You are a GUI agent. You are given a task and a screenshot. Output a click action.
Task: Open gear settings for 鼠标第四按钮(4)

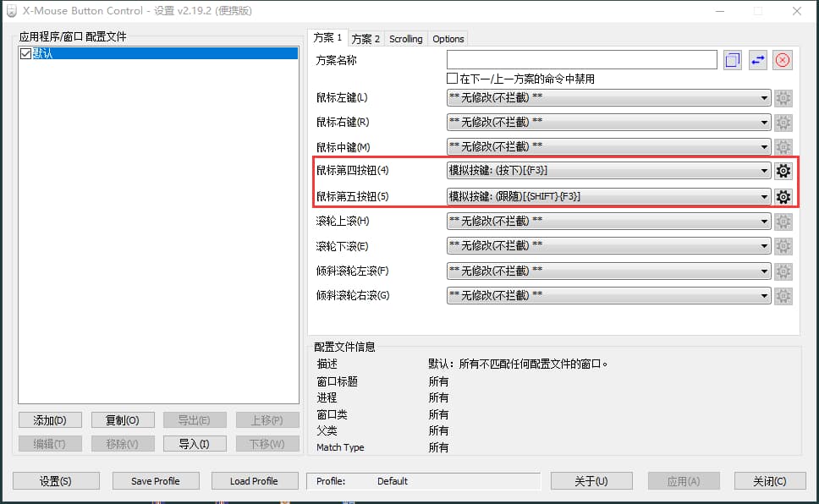click(783, 170)
